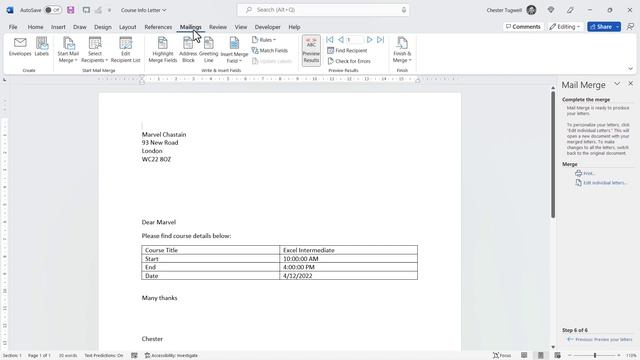The image size is (640, 360).
Task: Click Edit Recipient List button
Action: click(125, 50)
